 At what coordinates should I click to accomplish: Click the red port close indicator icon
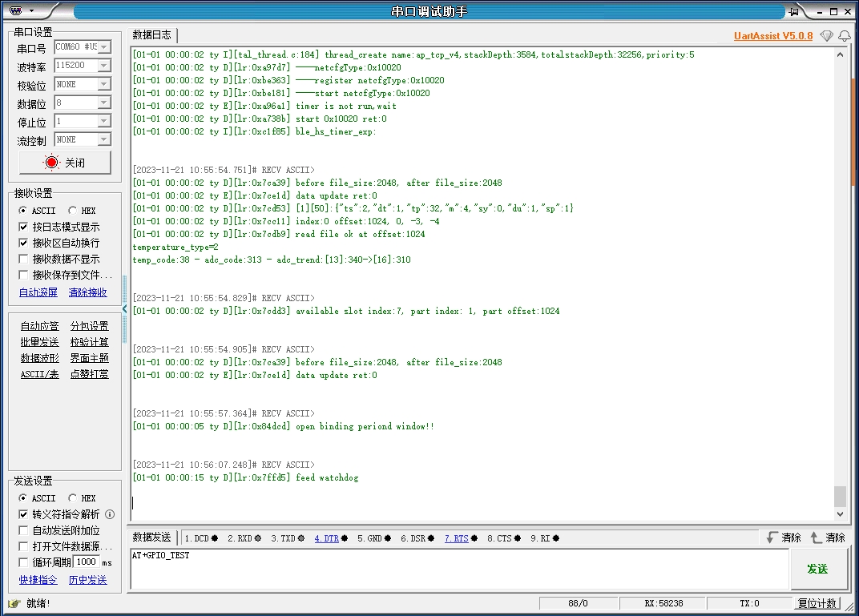51,162
